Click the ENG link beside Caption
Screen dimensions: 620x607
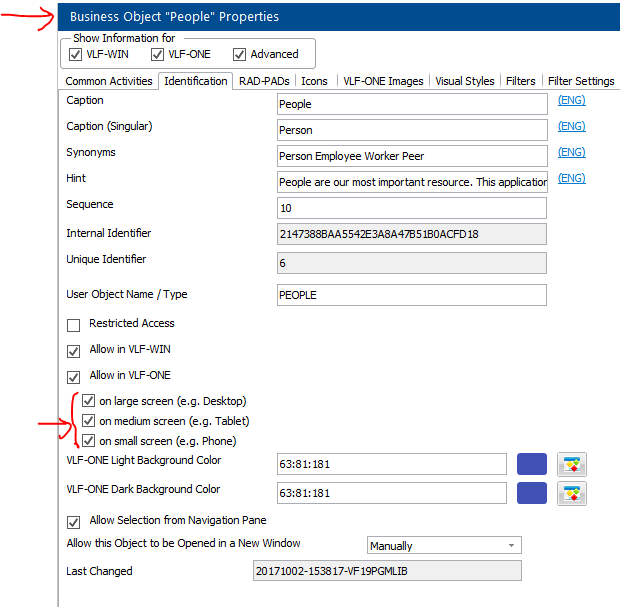click(571, 100)
